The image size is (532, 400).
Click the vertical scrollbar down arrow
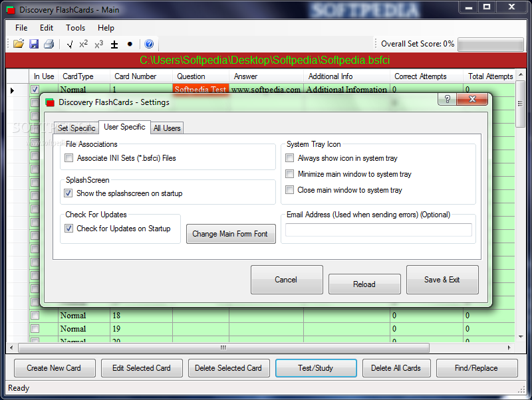521,337
